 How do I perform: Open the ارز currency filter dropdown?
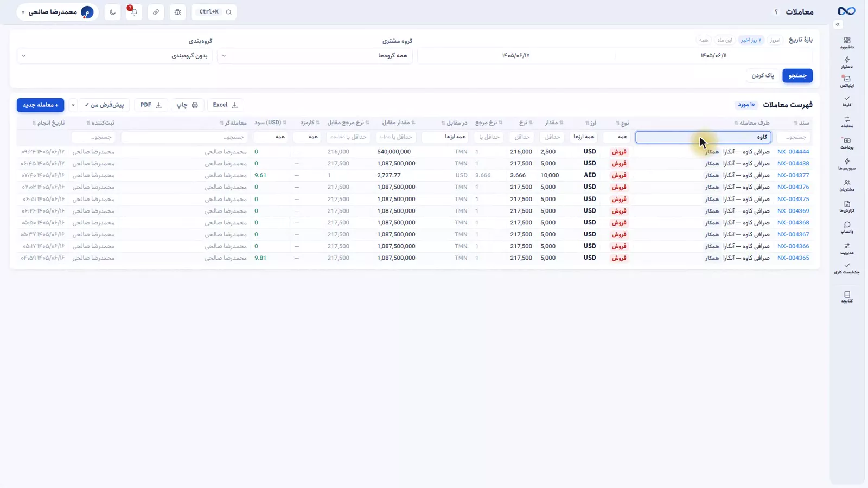[x=584, y=137]
